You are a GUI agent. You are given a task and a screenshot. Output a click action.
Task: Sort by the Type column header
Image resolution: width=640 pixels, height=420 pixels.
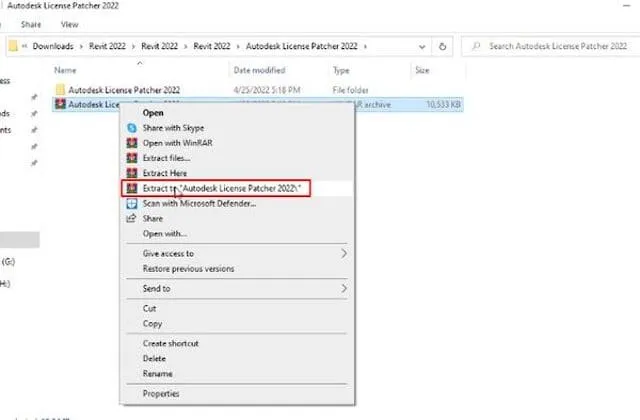pyautogui.click(x=341, y=70)
